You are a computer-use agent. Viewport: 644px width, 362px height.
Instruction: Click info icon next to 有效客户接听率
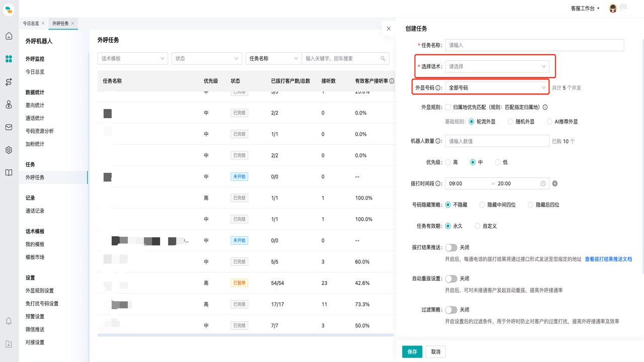(391, 81)
